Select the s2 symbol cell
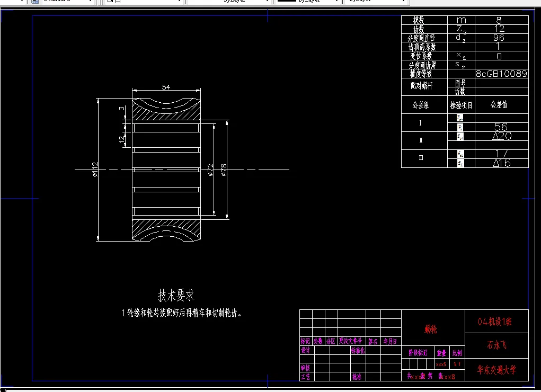 pyautogui.click(x=460, y=65)
